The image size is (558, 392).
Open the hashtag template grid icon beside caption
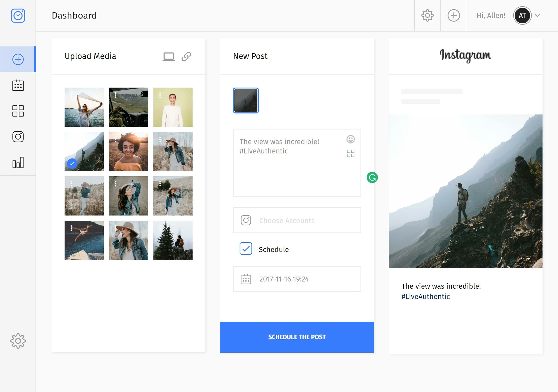click(x=351, y=153)
